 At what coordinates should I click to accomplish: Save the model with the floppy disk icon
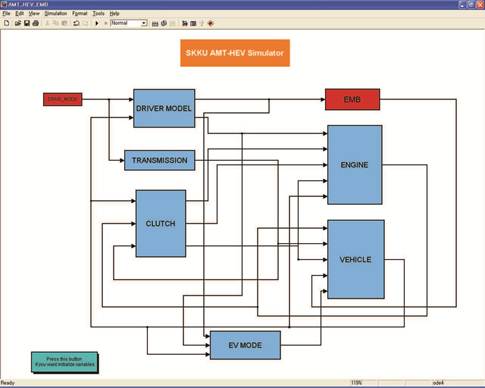[27, 23]
